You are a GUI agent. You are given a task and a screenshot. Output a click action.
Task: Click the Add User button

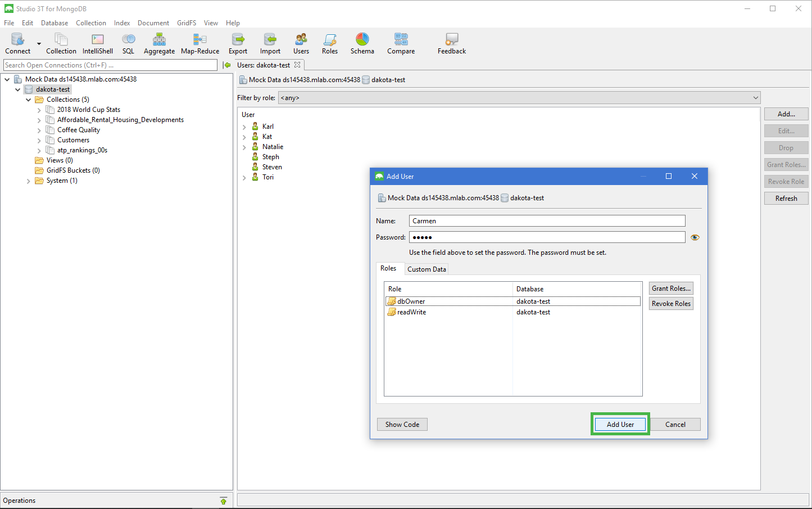620,425
